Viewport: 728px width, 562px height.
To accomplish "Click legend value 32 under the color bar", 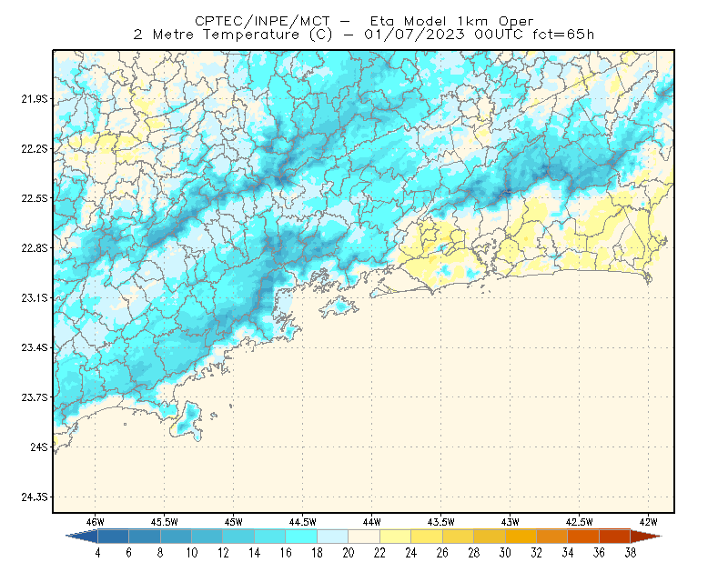I will 536,553.
